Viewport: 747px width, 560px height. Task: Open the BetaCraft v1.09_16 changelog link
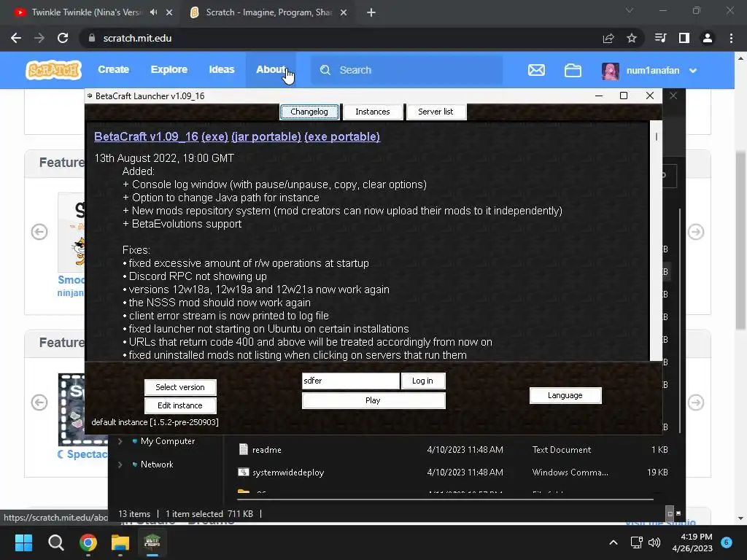pos(146,136)
